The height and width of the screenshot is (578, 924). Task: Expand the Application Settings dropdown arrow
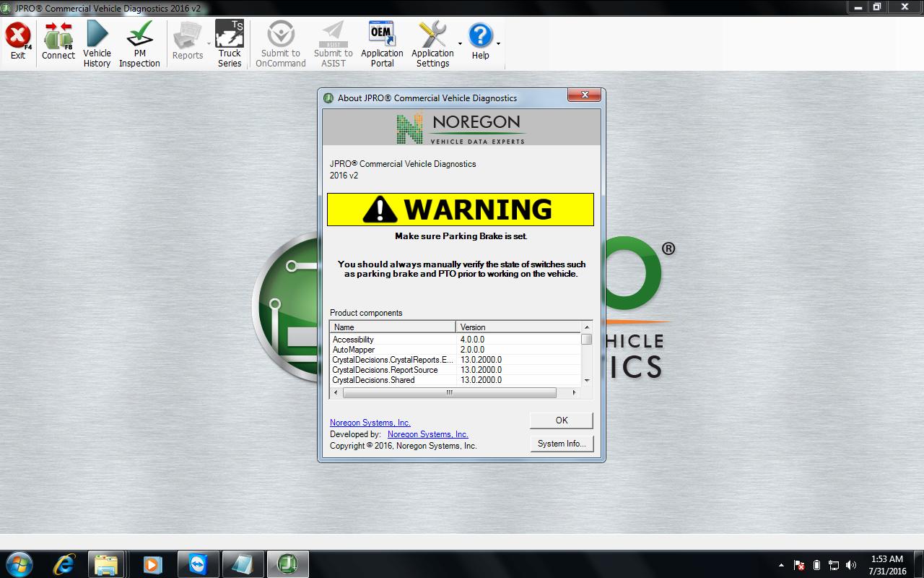[x=460, y=43]
